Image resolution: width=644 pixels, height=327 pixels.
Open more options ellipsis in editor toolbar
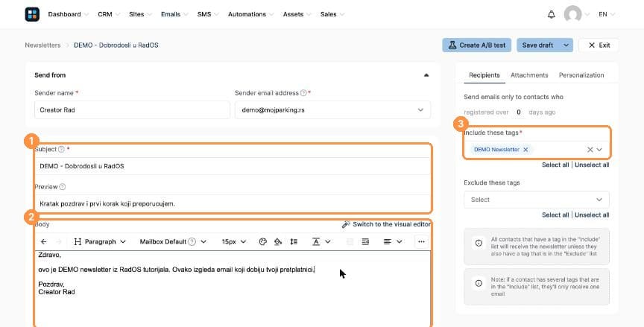tap(421, 241)
